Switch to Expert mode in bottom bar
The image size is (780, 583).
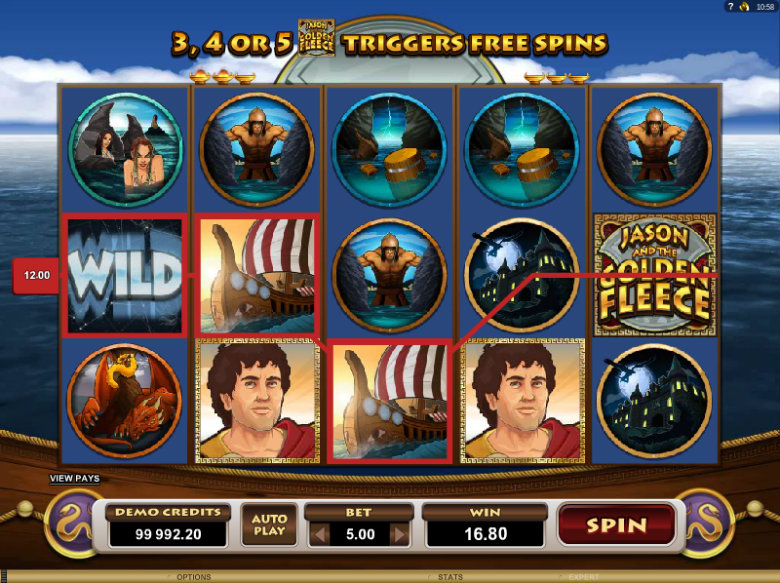[x=584, y=577]
